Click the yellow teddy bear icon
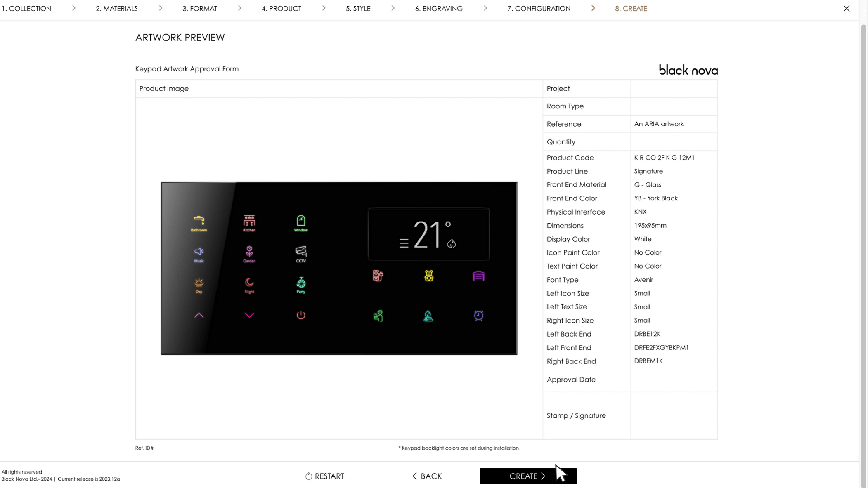This screenshot has width=868, height=488. [x=429, y=276]
